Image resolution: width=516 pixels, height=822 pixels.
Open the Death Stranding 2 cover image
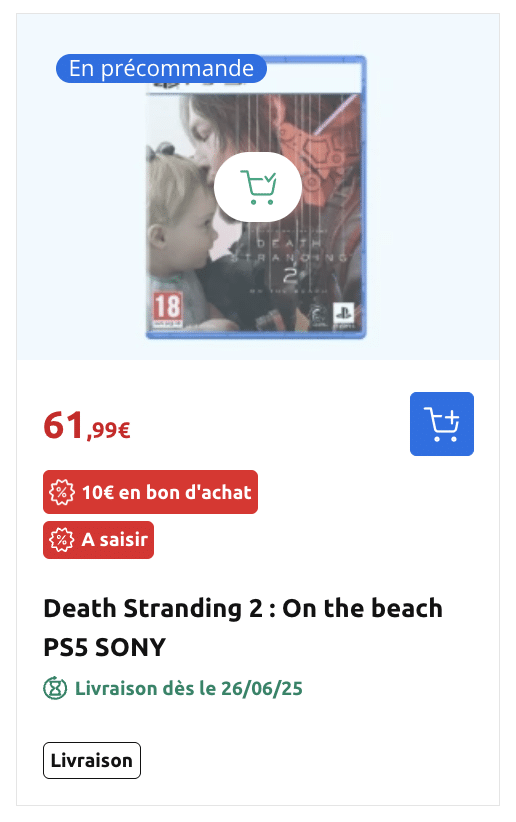pos(256,197)
